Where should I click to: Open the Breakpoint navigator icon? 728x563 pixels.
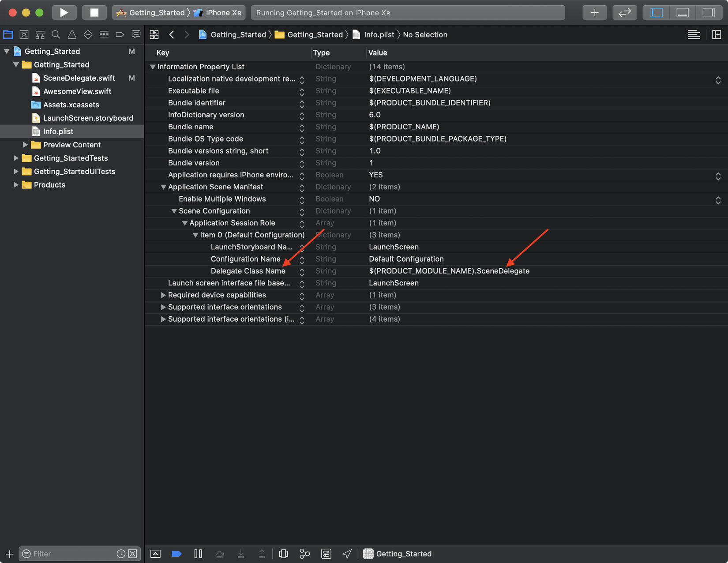point(120,34)
